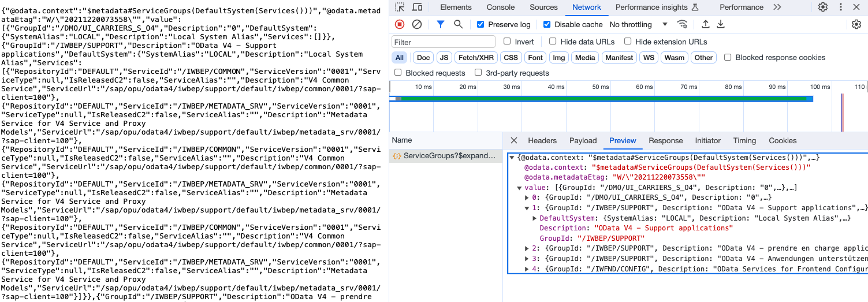Image resolution: width=868 pixels, height=302 pixels.
Task: Export HAR file download icon
Action: coord(721,24)
